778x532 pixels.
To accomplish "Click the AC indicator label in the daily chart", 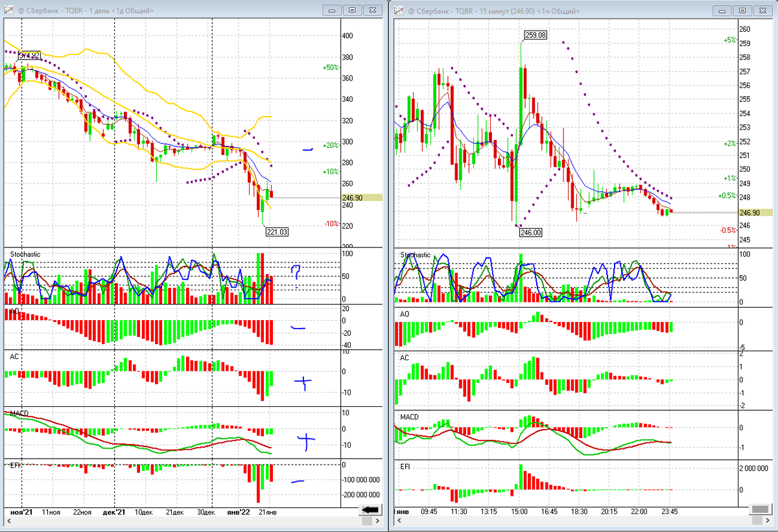I will pos(14,356).
